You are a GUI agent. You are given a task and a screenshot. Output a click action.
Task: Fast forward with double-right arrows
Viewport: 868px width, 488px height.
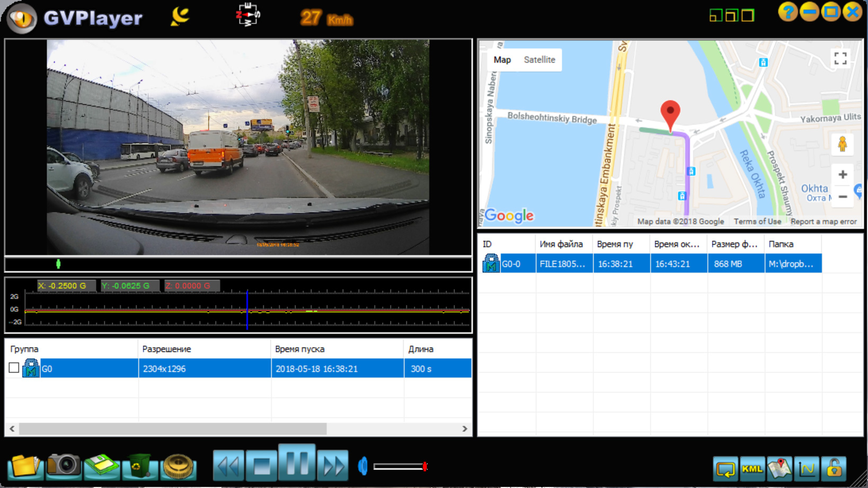pyautogui.click(x=333, y=466)
